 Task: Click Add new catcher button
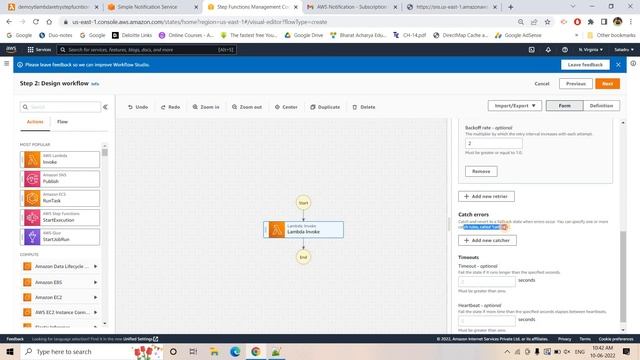(487, 240)
